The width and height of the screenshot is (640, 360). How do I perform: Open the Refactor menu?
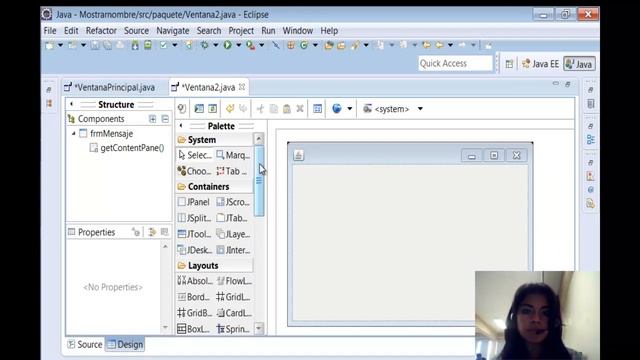101,31
